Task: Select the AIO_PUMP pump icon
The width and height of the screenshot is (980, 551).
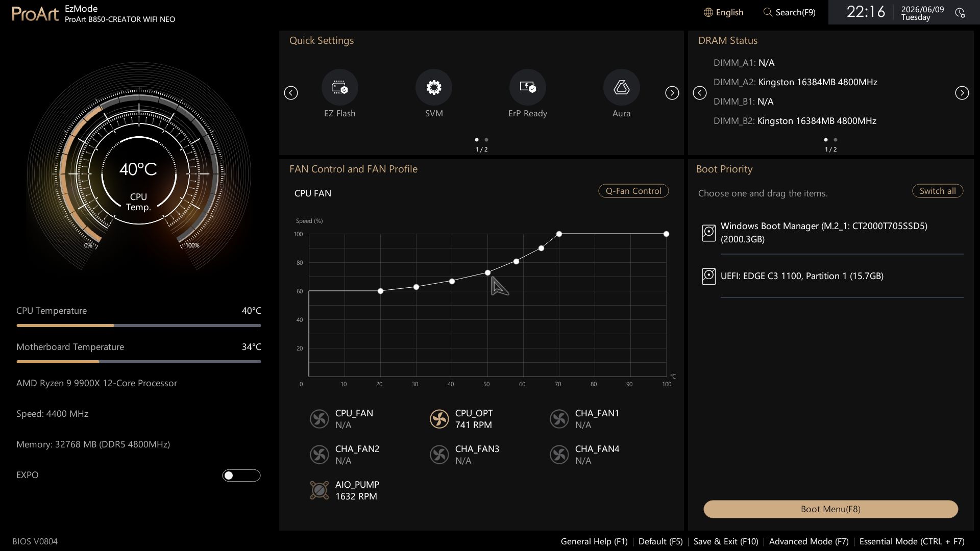Action: (x=320, y=490)
